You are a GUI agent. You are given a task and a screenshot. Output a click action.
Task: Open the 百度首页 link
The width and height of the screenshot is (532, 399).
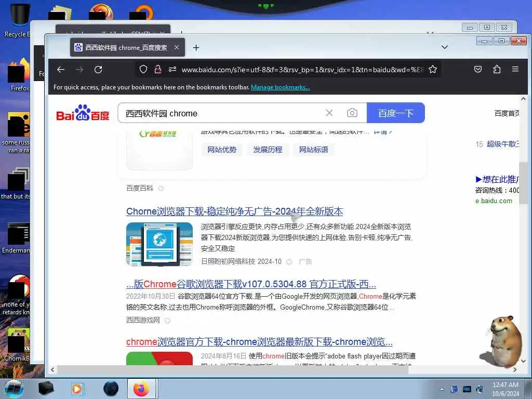pyautogui.click(x=507, y=113)
